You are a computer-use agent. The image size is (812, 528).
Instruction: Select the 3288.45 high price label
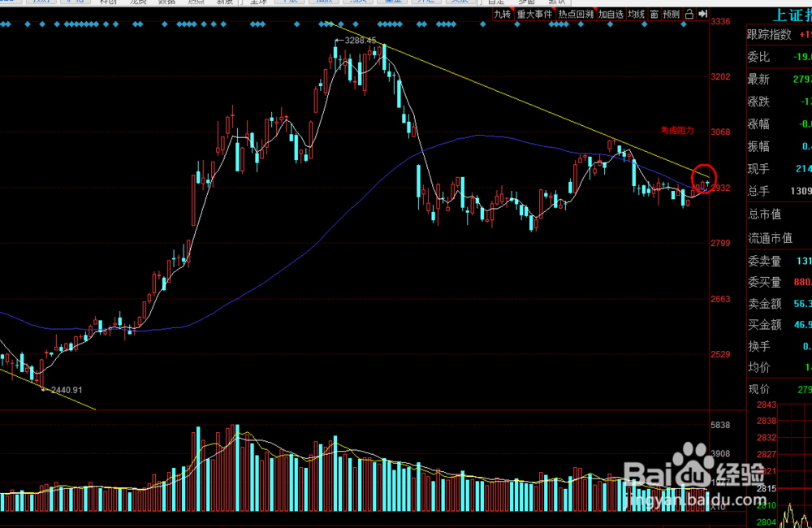[x=360, y=41]
